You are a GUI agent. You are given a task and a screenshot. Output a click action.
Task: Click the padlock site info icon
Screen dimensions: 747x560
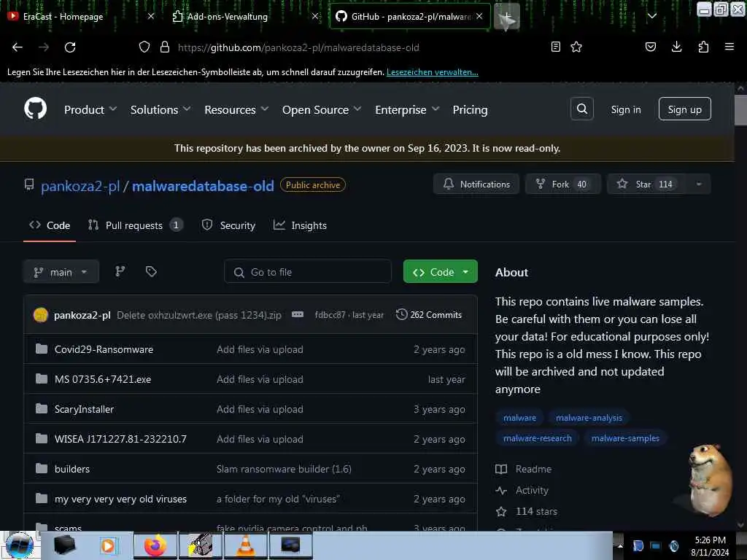[165, 47]
